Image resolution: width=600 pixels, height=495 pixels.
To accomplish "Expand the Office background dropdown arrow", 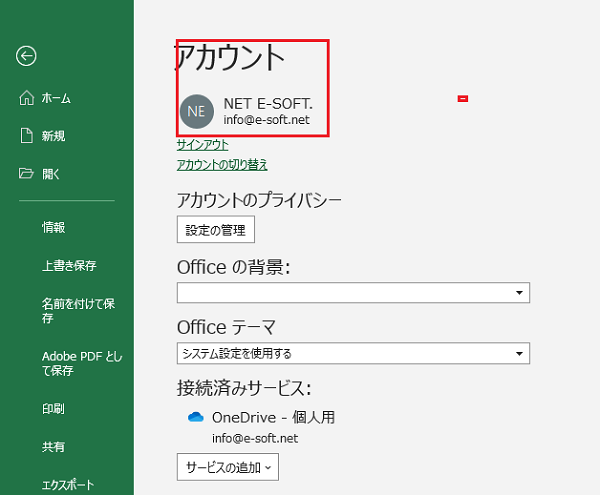I will pyautogui.click(x=519, y=293).
